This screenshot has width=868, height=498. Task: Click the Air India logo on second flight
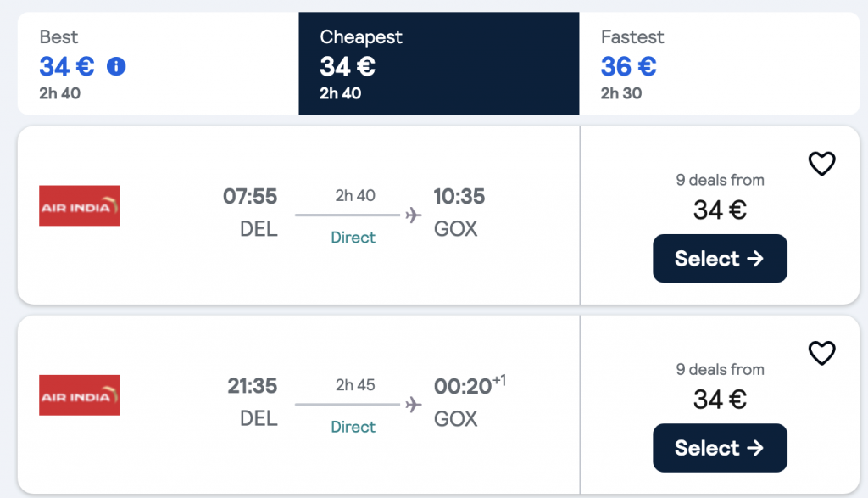coord(80,395)
